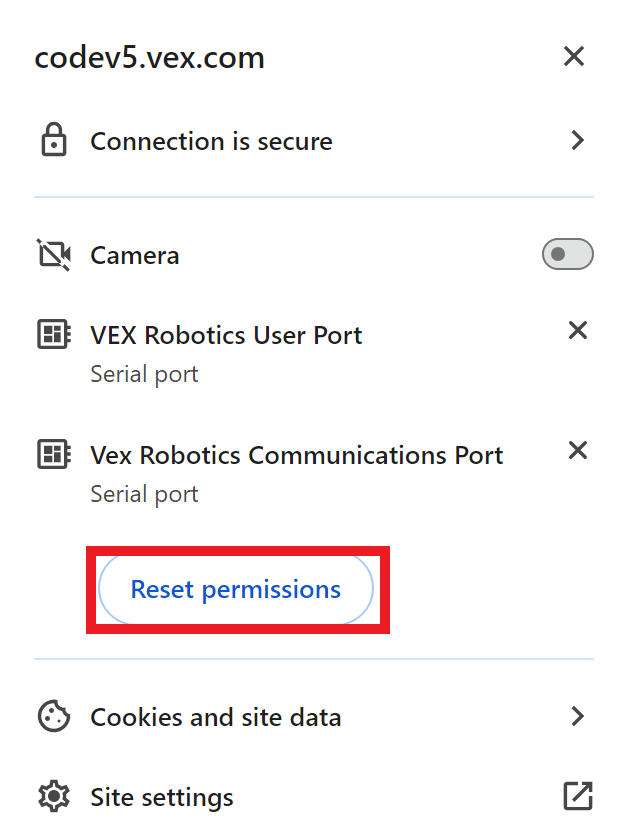
Task: Click the disabled camera icon
Action: click(x=53, y=254)
